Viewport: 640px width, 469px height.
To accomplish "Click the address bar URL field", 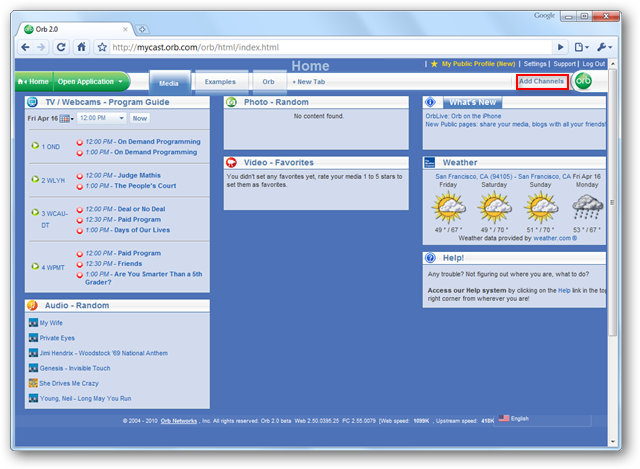I will click(x=331, y=47).
